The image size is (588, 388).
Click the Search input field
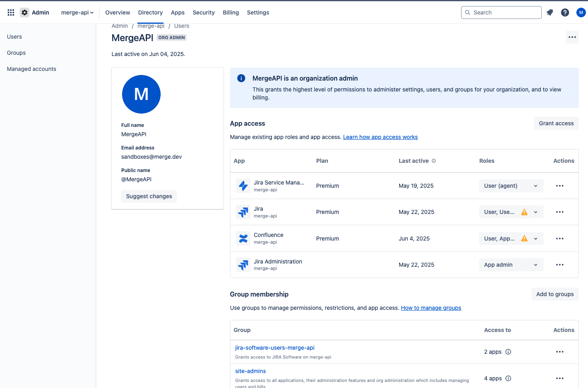501,12
